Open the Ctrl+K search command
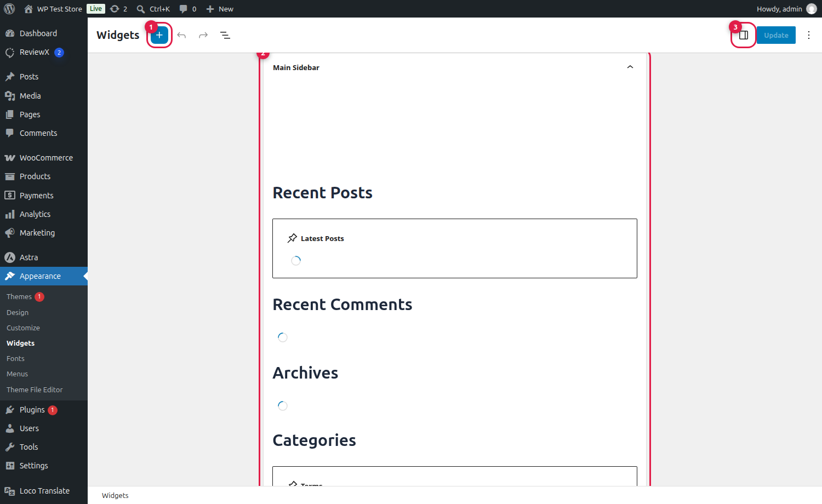 (x=153, y=9)
